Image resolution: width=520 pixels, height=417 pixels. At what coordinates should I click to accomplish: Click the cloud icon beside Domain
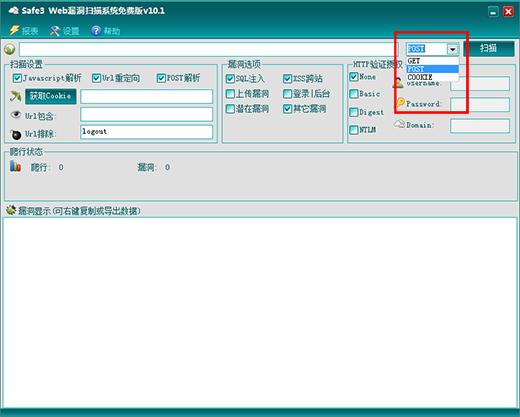(x=399, y=124)
